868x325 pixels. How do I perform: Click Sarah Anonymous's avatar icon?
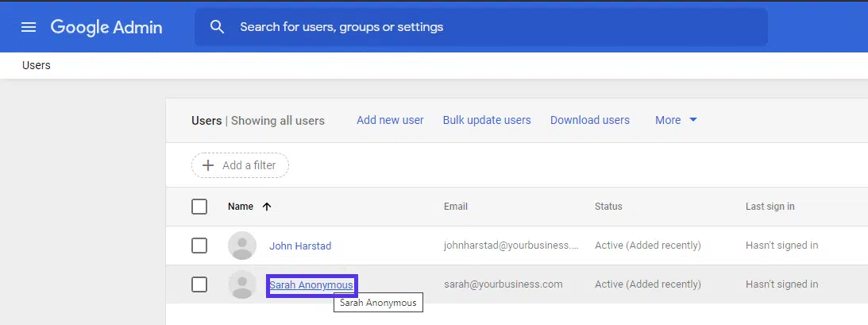point(242,284)
